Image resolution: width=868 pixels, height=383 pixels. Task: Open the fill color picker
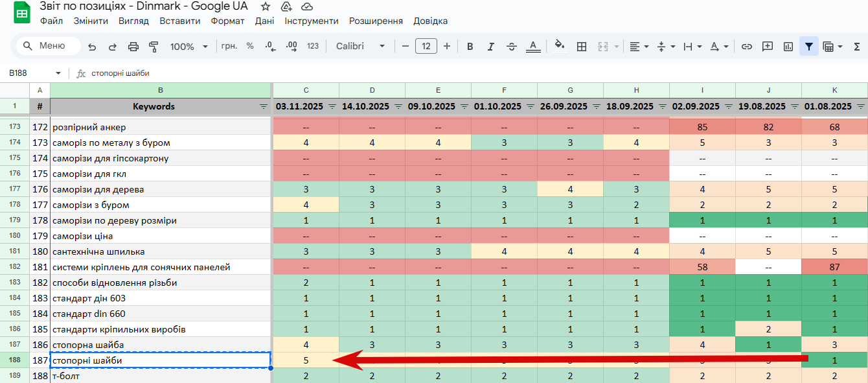pos(560,47)
